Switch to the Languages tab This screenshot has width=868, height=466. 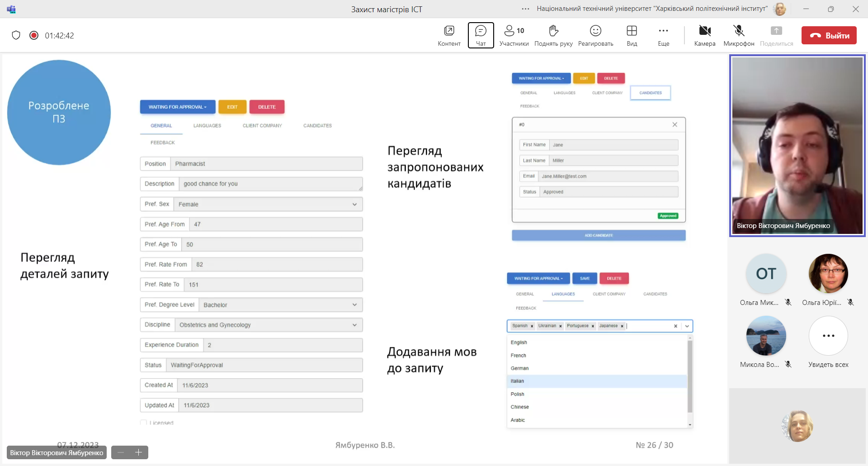(x=207, y=126)
